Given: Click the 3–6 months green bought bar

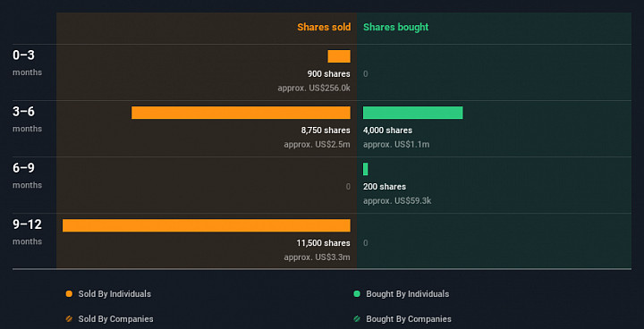Looking at the screenshot, I should point(412,113).
